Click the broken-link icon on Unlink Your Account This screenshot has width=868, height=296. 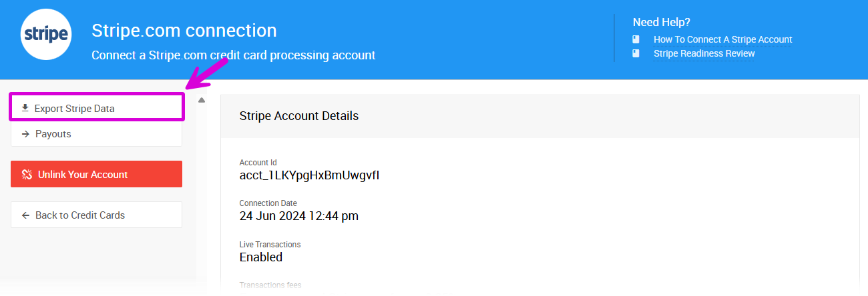point(27,175)
